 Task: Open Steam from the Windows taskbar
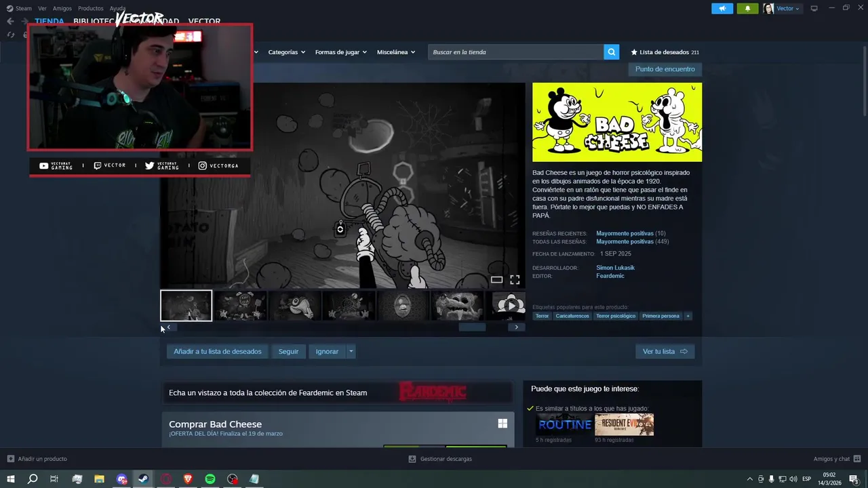click(143, 479)
